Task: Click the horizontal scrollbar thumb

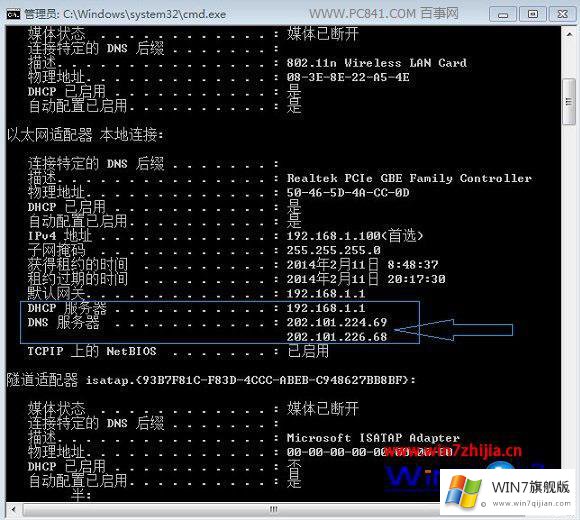Action: pos(274,509)
